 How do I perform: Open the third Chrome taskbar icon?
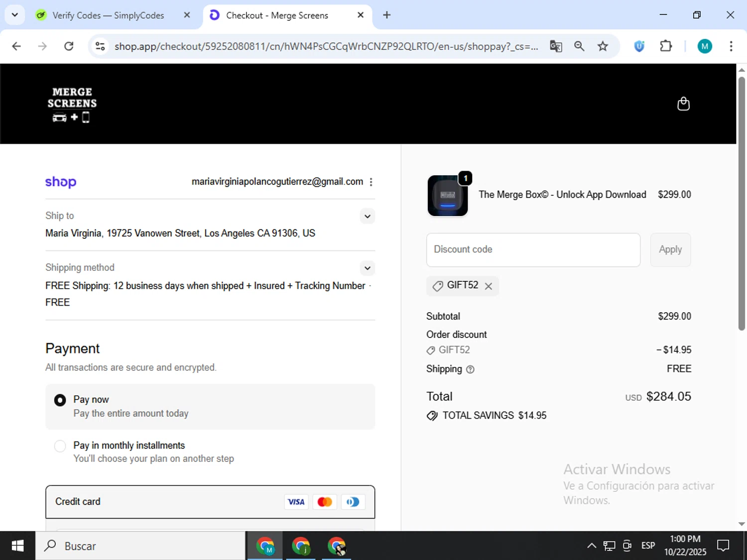pyautogui.click(x=337, y=546)
